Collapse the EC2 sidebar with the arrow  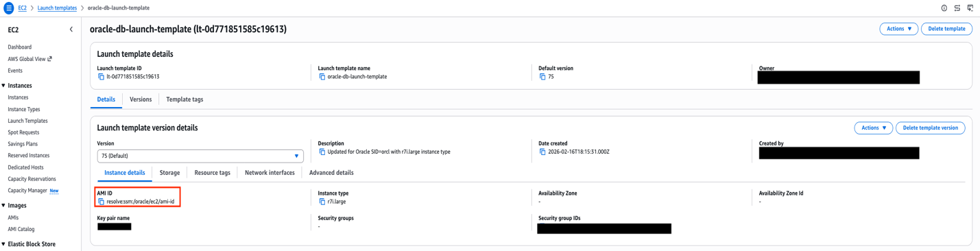tap(71, 30)
